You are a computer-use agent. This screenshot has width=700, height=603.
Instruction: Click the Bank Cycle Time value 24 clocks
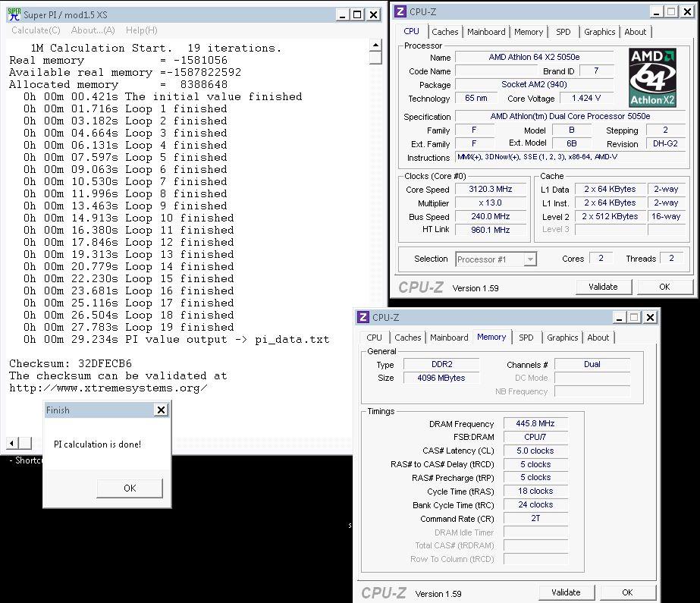click(535, 505)
